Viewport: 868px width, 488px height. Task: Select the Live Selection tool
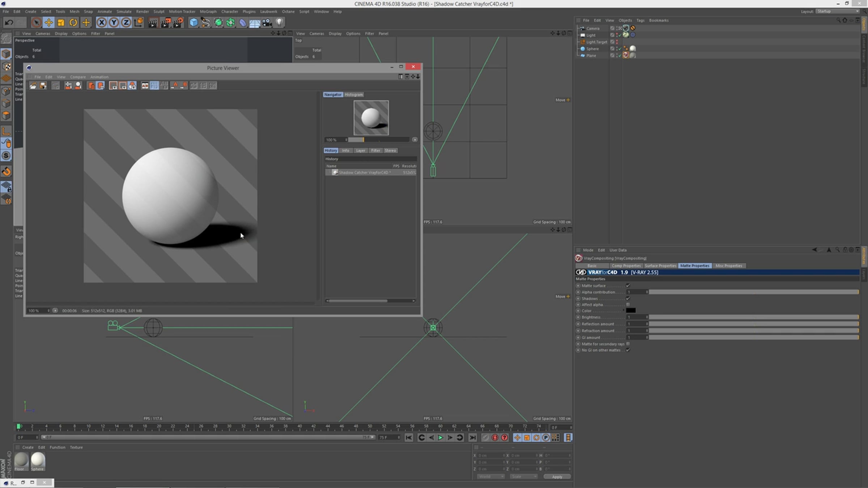click(x=36, y=22)
